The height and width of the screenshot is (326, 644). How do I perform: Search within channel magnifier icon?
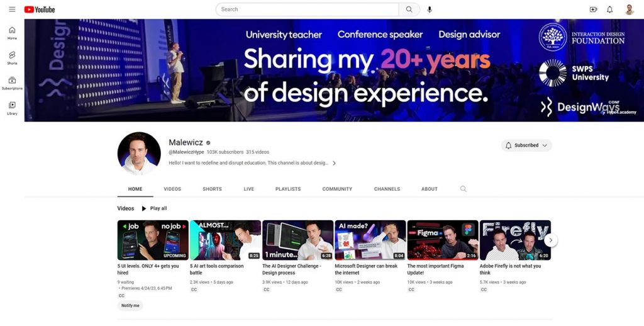(464, 189)
